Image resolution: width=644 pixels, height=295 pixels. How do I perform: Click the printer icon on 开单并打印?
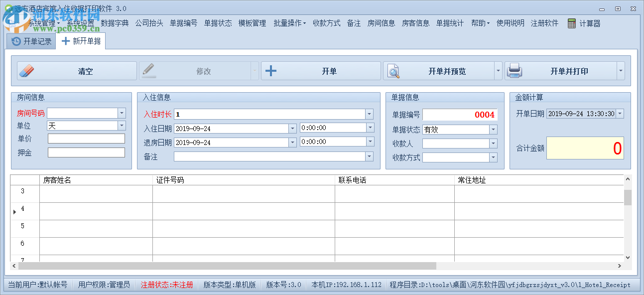pos(514,71)
